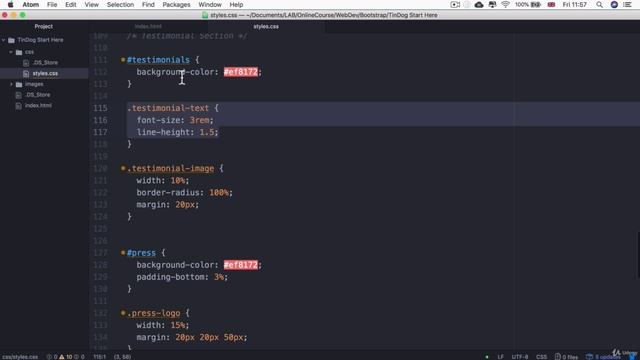Viewport: 640px width, 360px height.
Task: Change the UTF-8 encoding setting
Action: coord(520,357)
